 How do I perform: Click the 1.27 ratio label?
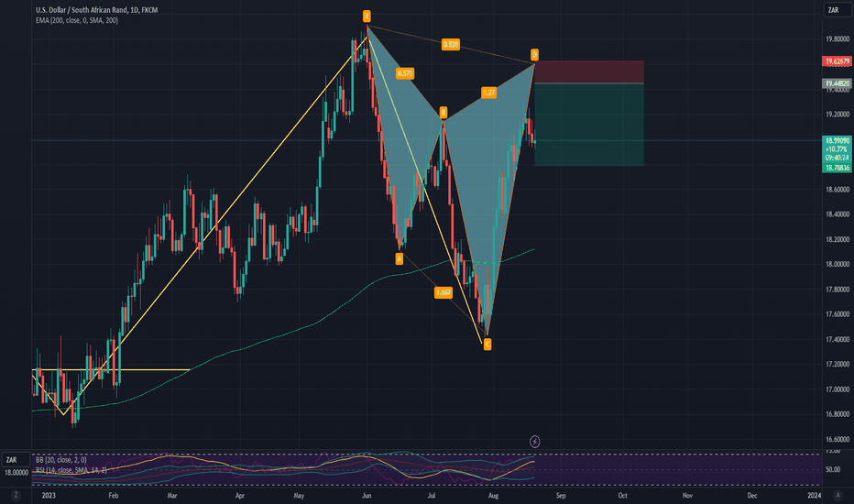pos(488,93)
